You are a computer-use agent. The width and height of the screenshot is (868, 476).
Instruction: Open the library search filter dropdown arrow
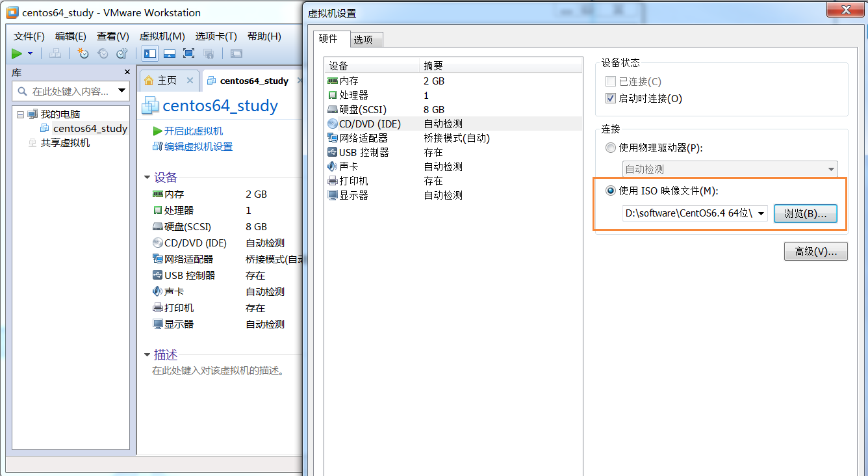point(121,91)
